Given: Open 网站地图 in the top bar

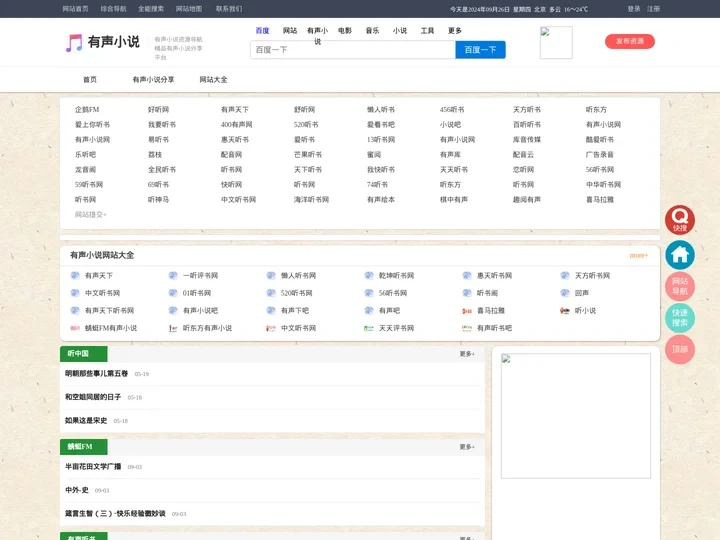Looking at the screenshot, I should click(x=189, y=9).
